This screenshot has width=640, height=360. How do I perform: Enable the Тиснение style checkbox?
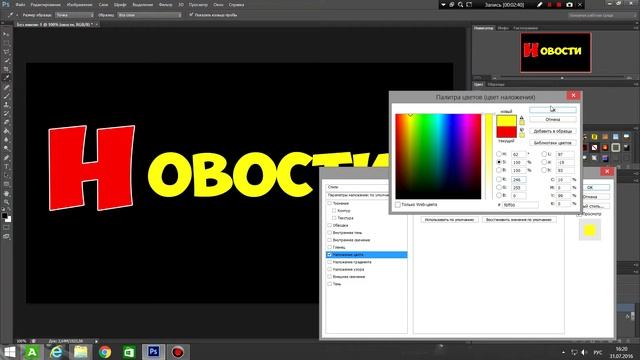[329, 203]
